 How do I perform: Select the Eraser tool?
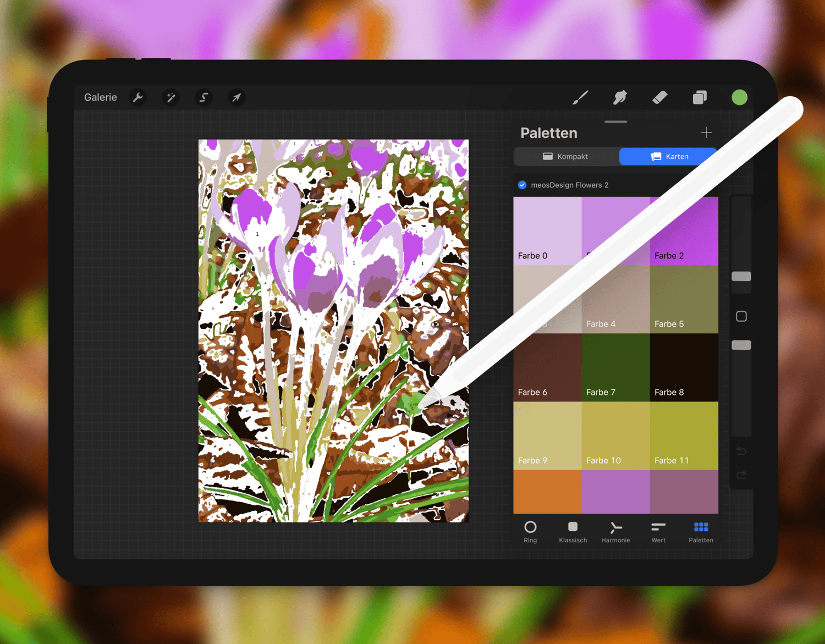(x=659, y=97)
